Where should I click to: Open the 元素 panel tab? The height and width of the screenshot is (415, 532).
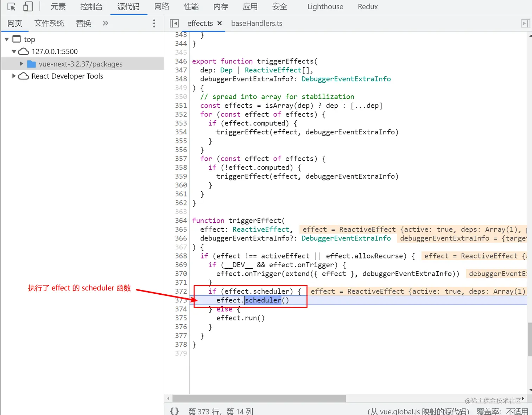point(58,7)
